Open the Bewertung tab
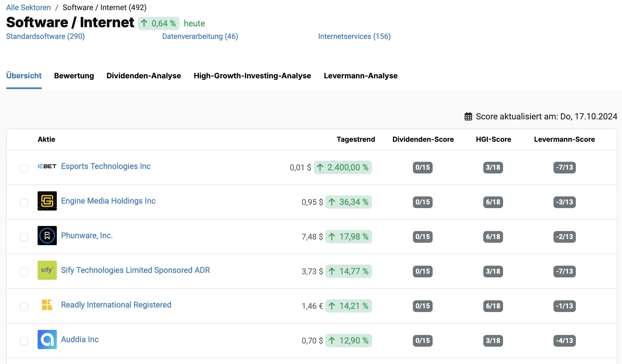The width and height of the screenshot is (622, 364). point(74,76)
